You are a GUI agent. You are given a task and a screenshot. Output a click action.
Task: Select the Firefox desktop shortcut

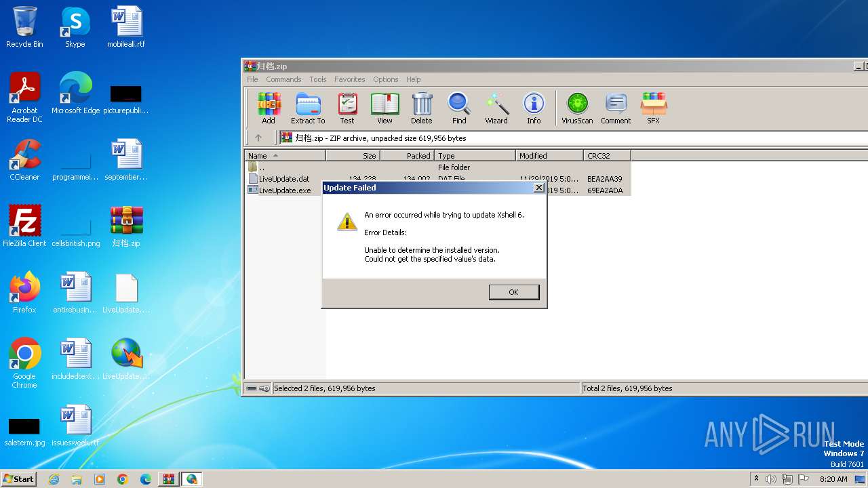pos(24,293)
